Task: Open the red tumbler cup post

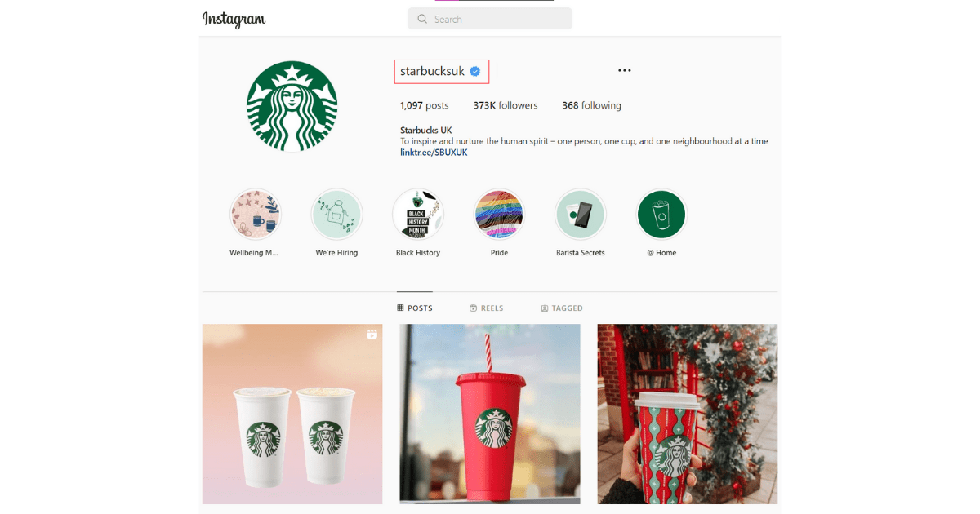Action: tap(490, 414)
